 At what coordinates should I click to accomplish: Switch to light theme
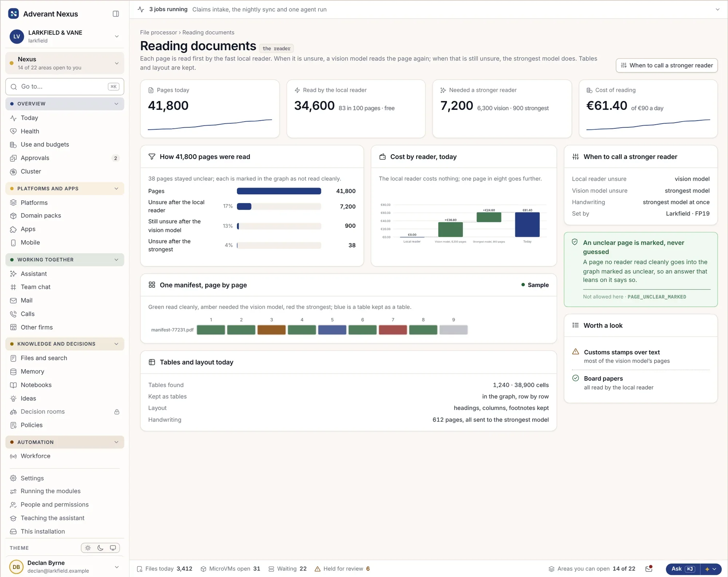click(x=88, y=548)
